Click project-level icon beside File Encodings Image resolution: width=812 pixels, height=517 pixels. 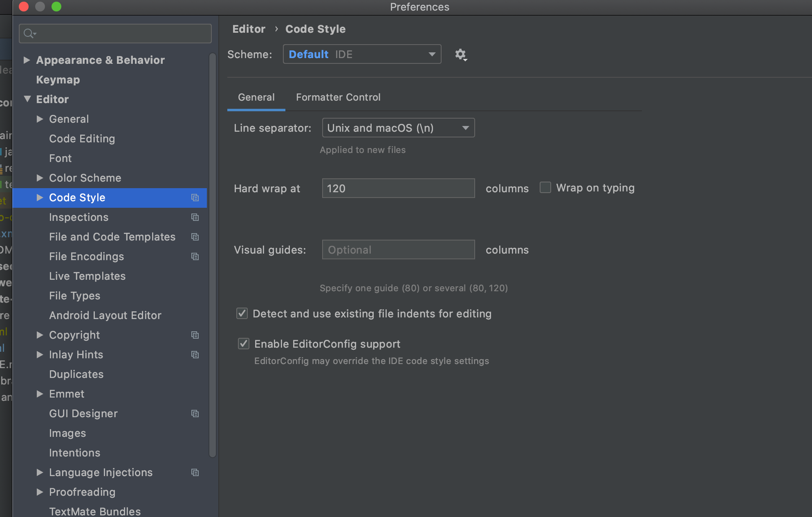pyautogui.click(x=195, y=256)
